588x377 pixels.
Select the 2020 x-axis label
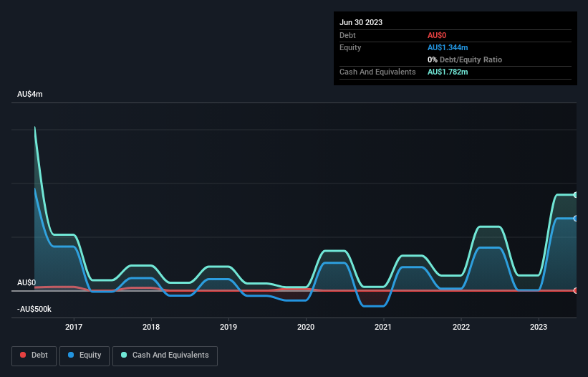[x=306, y=327]
